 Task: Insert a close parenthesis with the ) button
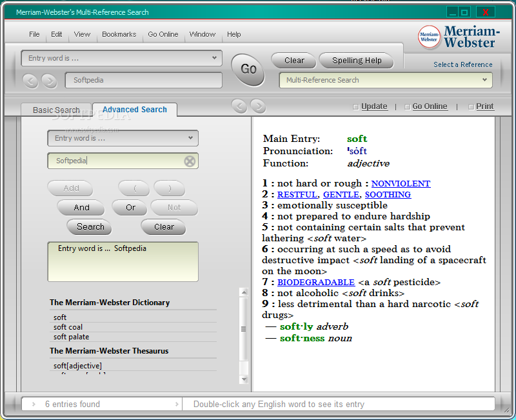pos(170,188)
